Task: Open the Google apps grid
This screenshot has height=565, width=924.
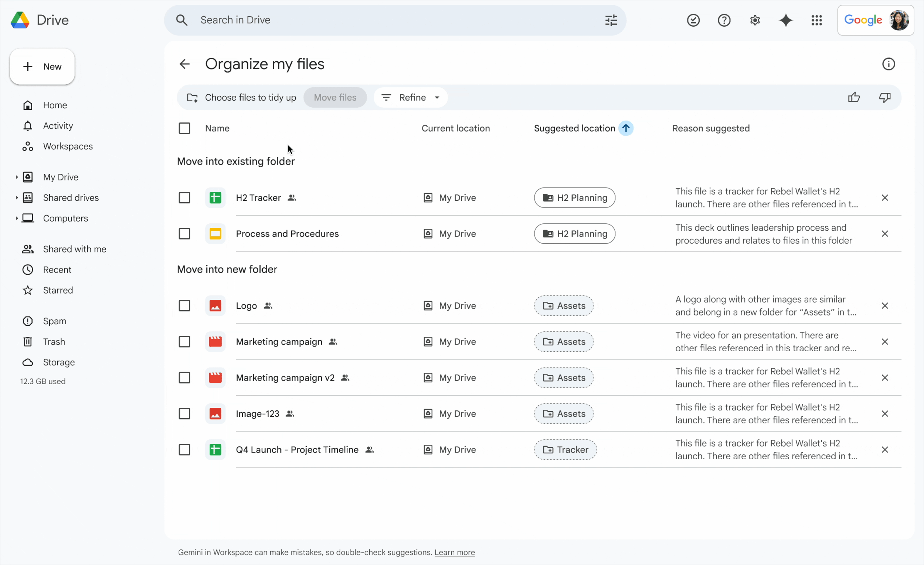Action: [816, 20]
